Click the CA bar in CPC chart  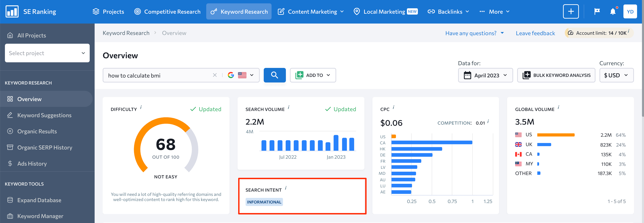coord(432,143)
